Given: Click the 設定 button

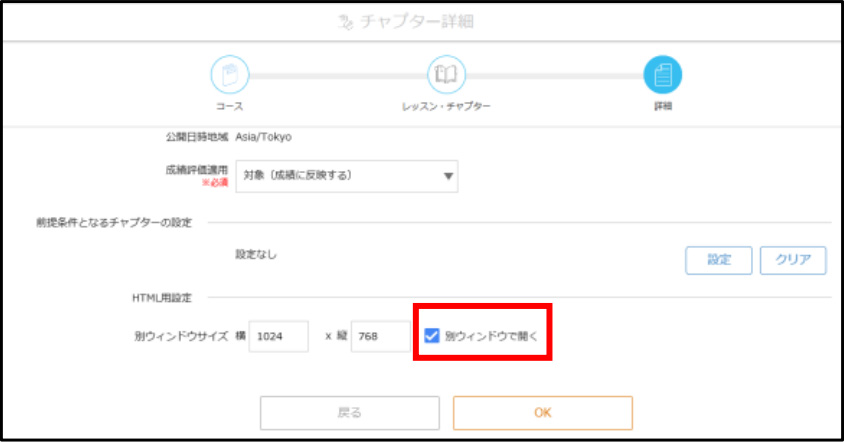Looking at the screenshot, I should point(719,260).
